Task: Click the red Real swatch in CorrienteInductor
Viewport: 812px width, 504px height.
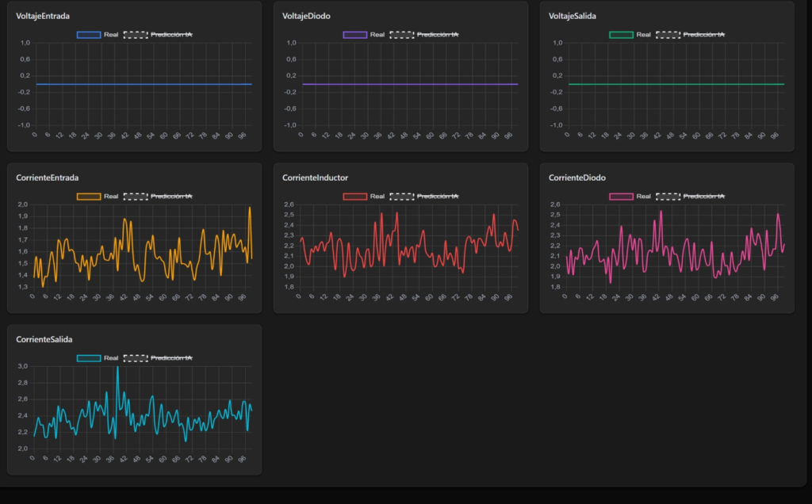Action: [x=354, y=197]
